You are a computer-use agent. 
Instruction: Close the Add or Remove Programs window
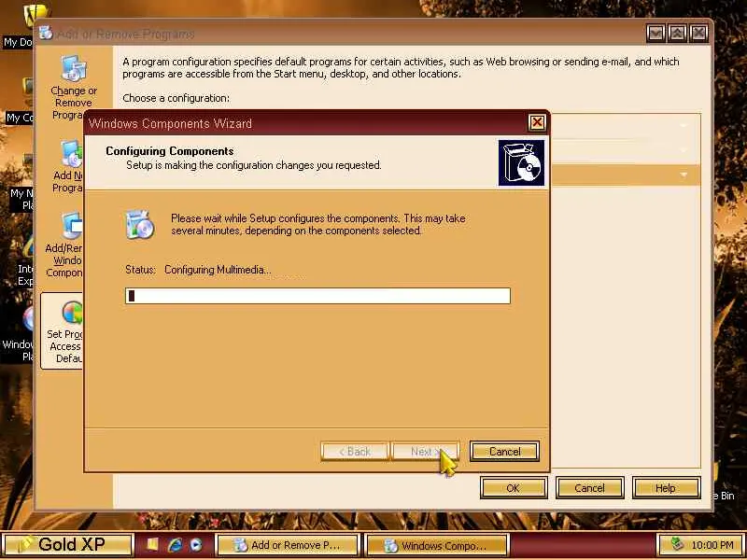click(x=698, y=33)
